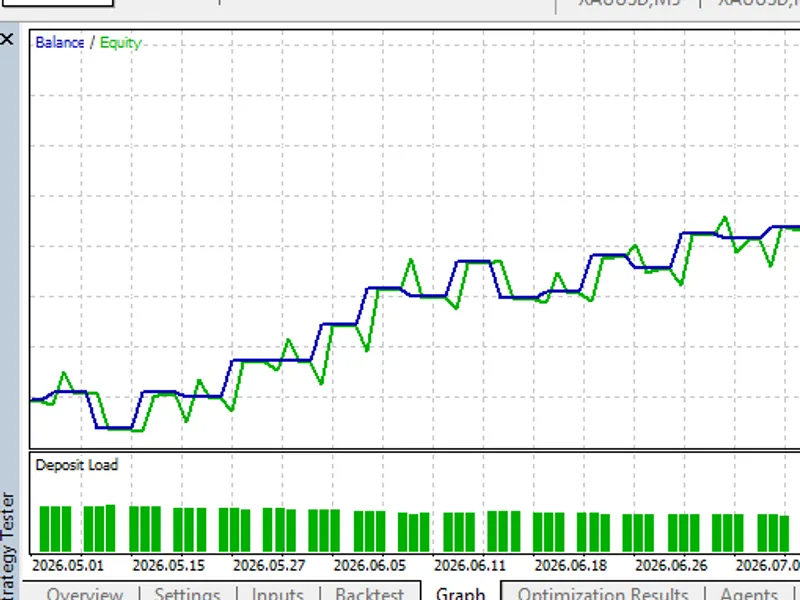Image resolution: width=800 pixels, height=600 pixels.
Task: Click the Balance legend label
Action: click(60, 42)
